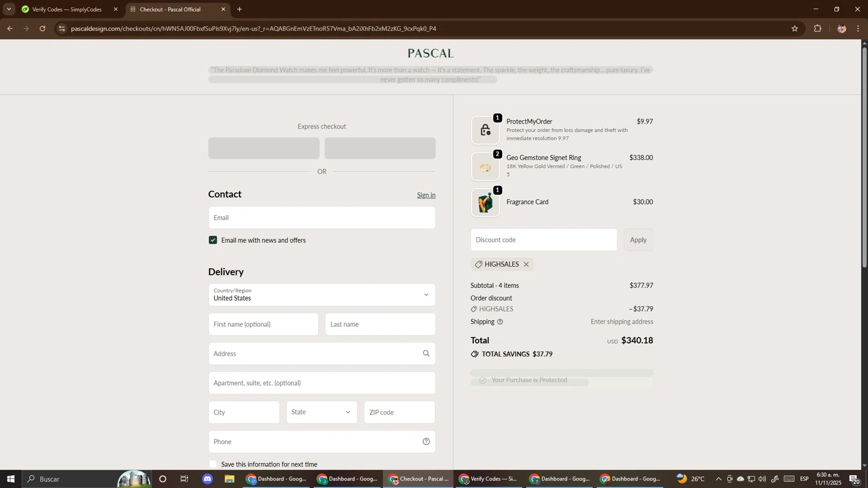Open the Chrome profile avatar
The height and width of the screenshot is (488, 868).
point(841,28)
